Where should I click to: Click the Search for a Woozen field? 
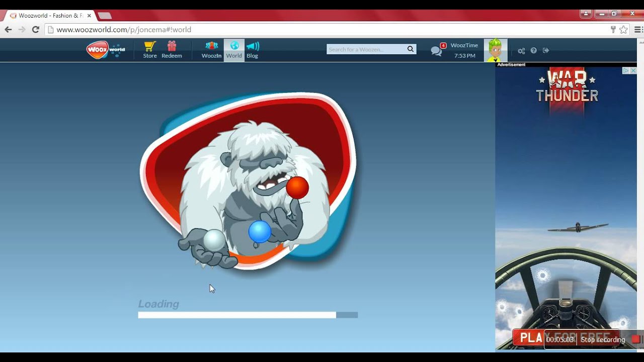click(366, 49)
